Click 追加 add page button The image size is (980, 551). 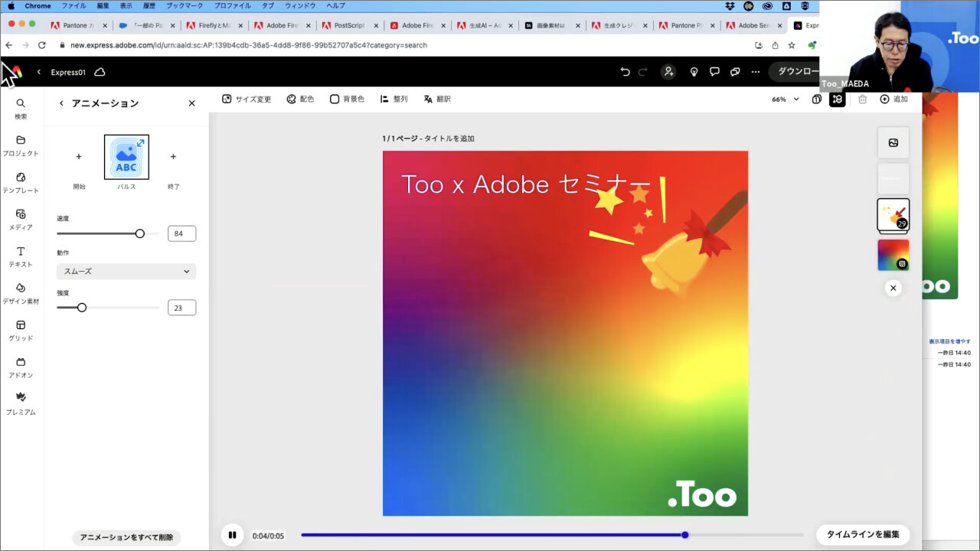[x=893, y=99]
